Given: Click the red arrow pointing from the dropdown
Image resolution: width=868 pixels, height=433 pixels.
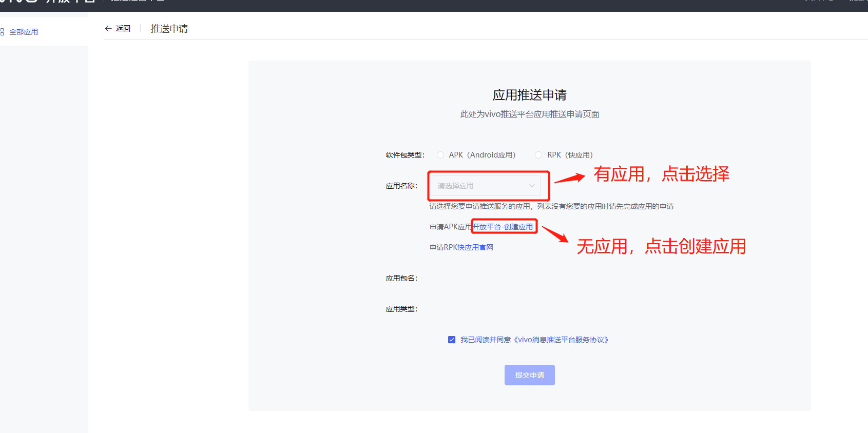Looking at the screenshot, I should pyautogui.click(x=570, y=178).
